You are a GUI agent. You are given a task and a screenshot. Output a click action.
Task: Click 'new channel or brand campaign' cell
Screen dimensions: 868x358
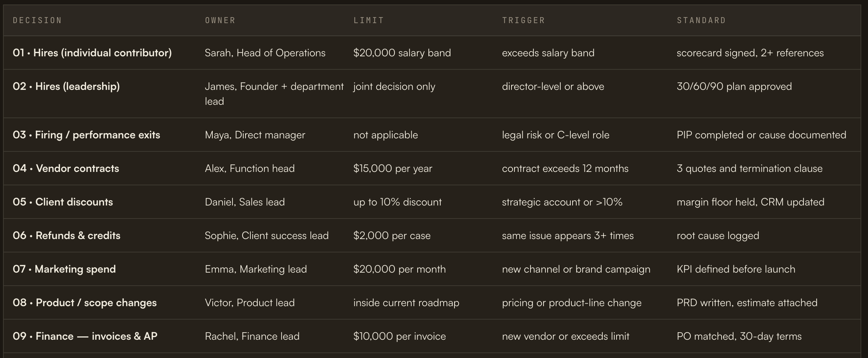click(x=576, y=269)
